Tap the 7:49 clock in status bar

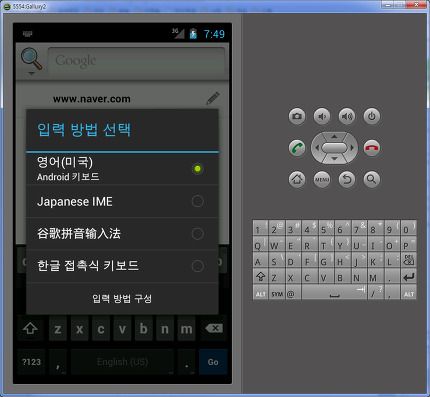[214, 34]
